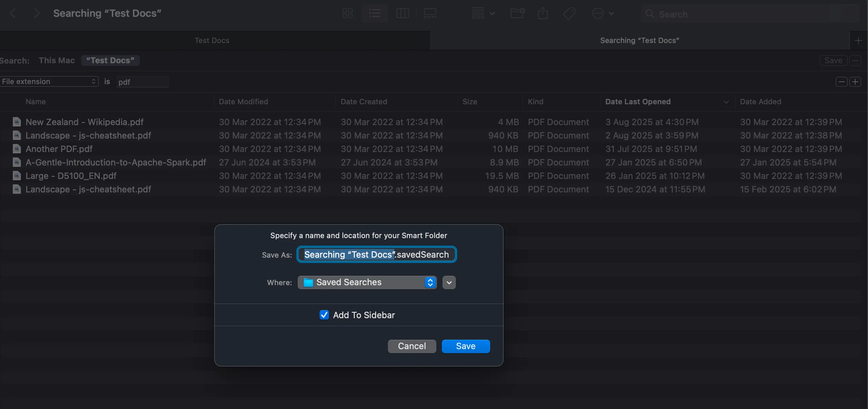The height and width of the screenshot is (409, 868).
Task: Switch to column view in toolbar
Action: (x=402, y=13)
